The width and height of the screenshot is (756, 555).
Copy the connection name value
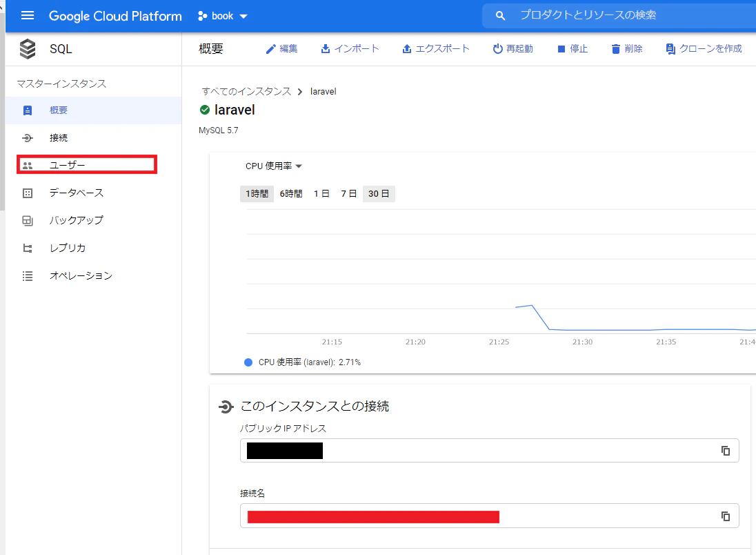tap(725, 516)
